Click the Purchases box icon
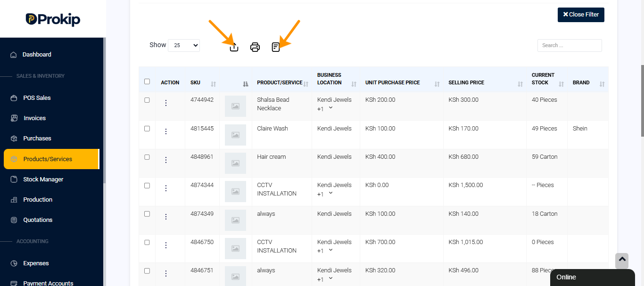The image size is (644, 286). [x=14, y=139]
